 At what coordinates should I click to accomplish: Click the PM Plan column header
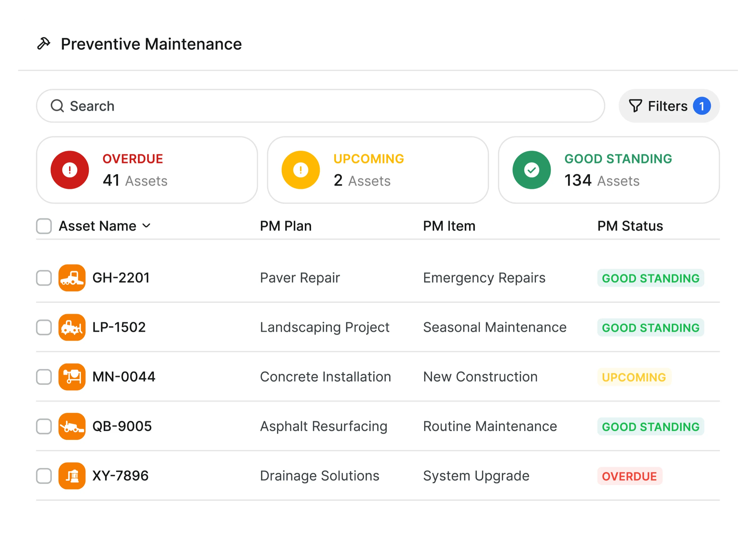[x=286, y=226]
